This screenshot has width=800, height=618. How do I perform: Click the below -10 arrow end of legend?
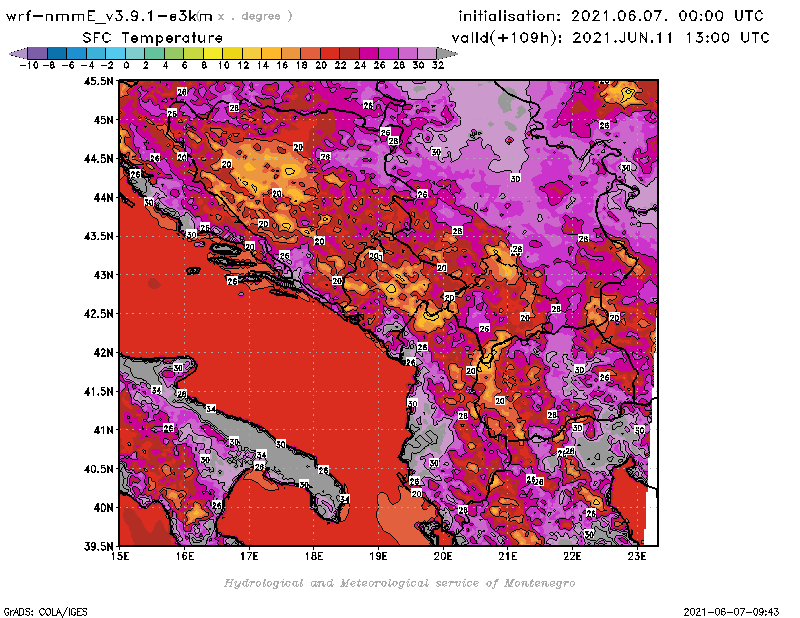click(18, 53)
